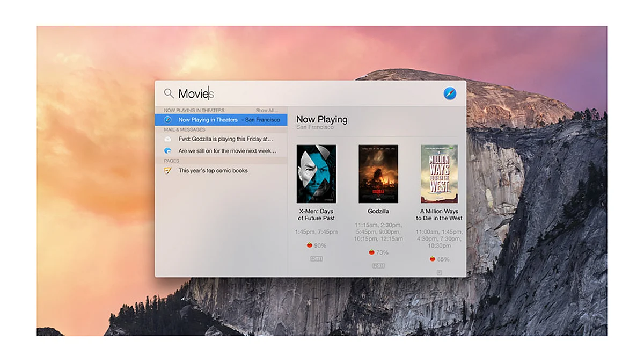Click the showtimes starting "11:00am, 1:45pm"

[440, 238]
